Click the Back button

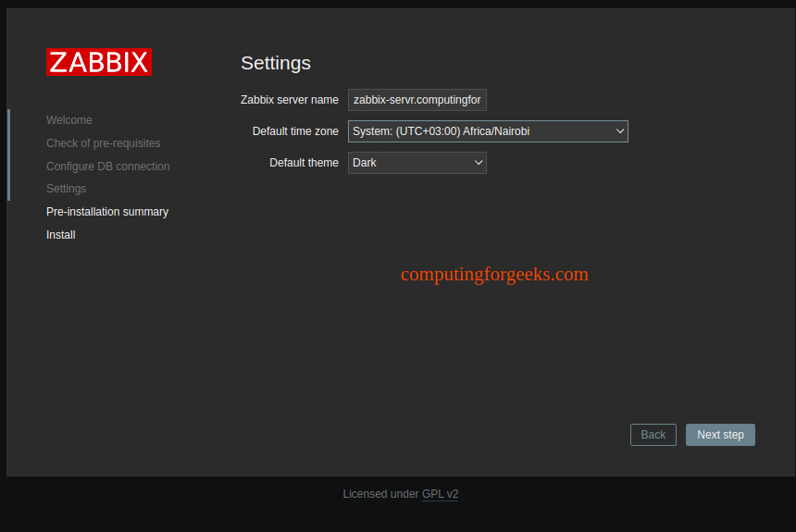(653, 435)
